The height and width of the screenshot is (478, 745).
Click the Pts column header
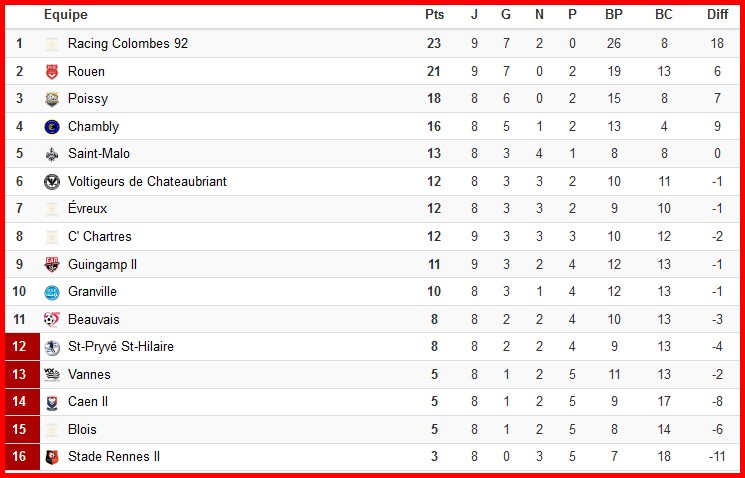tap(434, 15)
